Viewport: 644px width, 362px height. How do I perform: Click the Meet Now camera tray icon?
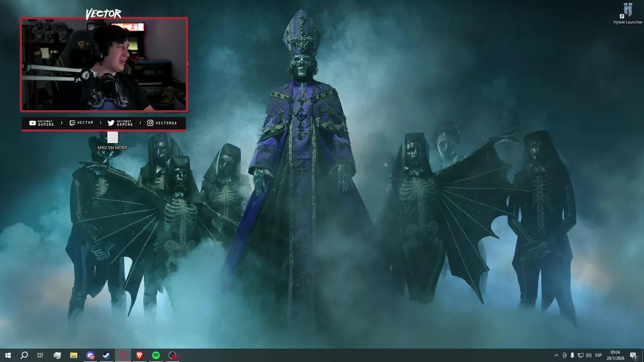coord(565,355)
